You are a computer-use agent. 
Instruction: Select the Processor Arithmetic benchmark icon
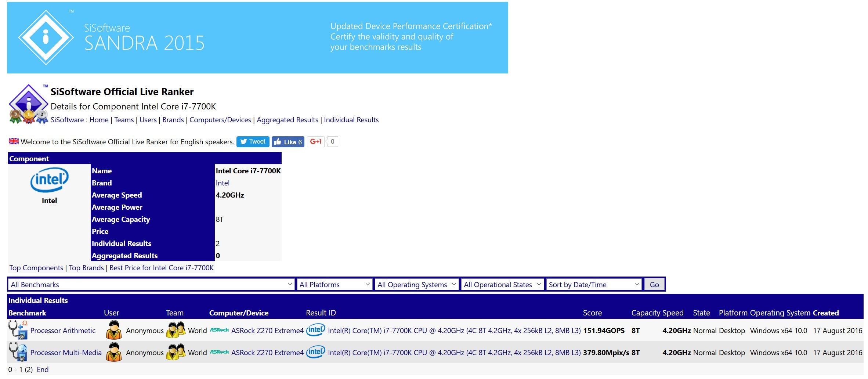point(18,330)
